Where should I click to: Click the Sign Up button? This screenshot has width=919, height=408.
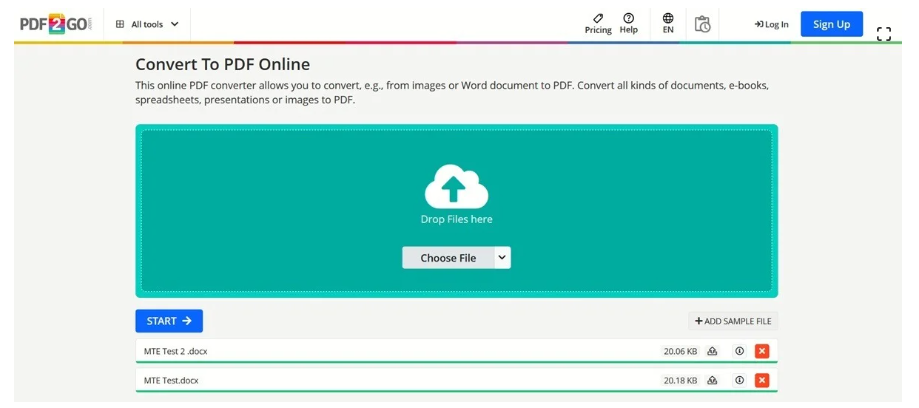(831, 24)
